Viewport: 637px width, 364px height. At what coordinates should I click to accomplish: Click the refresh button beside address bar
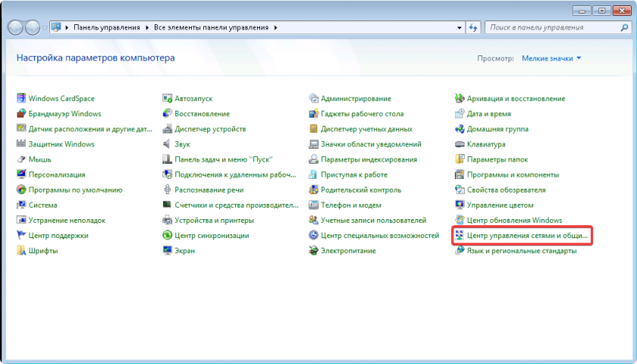pyautogui.click(x=475, y=27)
